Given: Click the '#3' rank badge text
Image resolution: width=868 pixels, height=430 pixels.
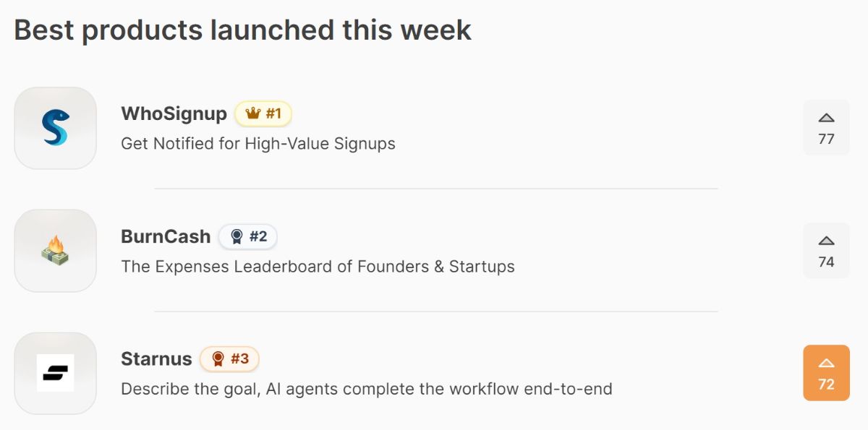Looking at the screenshot, I should [x=239, y=358].
